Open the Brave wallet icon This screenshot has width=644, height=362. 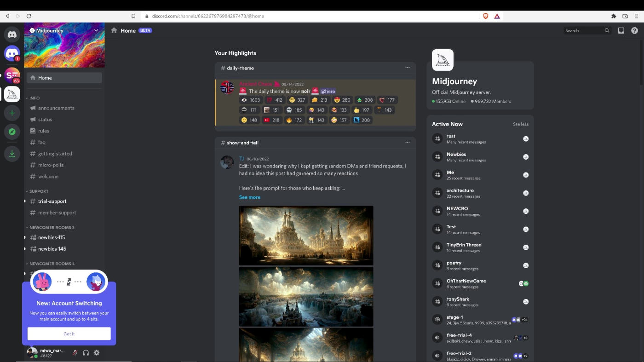[x=625, y=16]
